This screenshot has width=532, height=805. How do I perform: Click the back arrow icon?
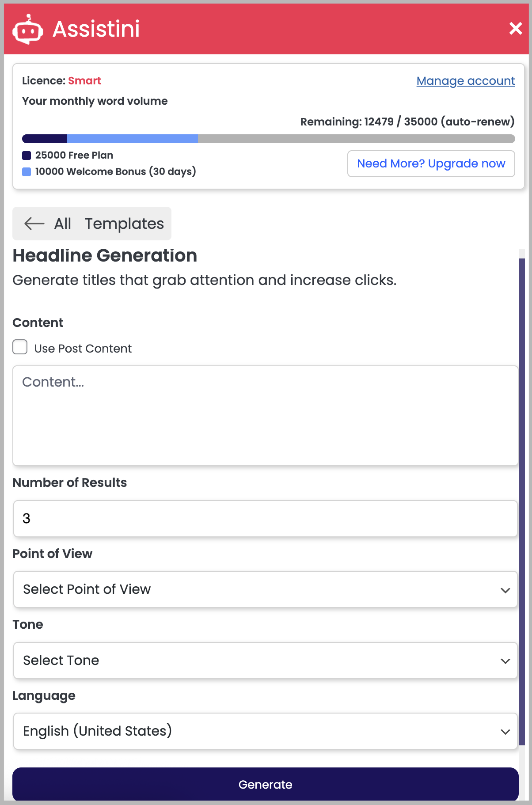(34, 224)
